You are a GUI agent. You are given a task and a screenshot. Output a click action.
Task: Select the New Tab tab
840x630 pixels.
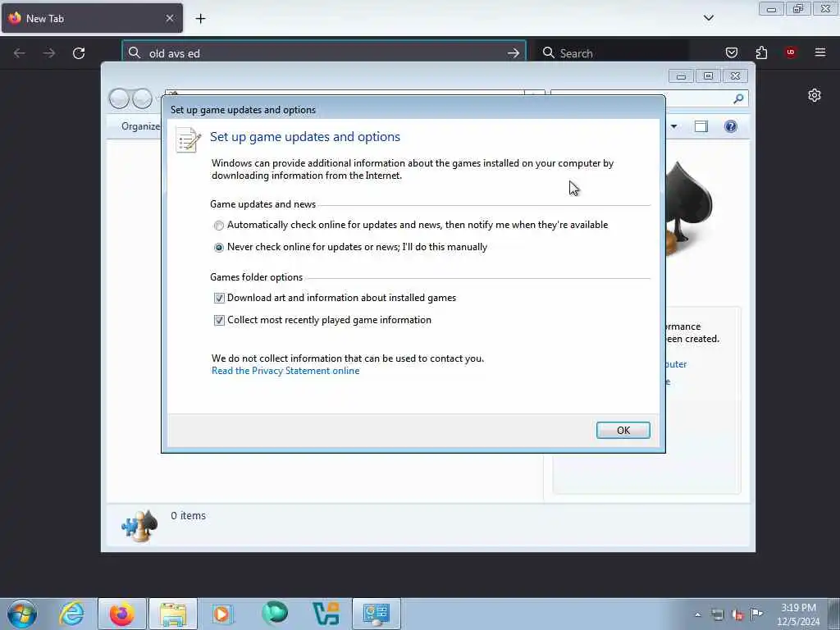92,18
